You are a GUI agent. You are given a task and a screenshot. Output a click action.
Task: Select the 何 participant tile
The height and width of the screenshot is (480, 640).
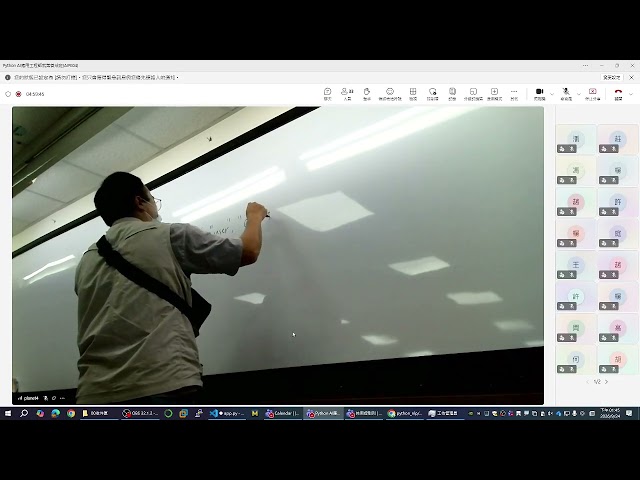coord(576,360)
